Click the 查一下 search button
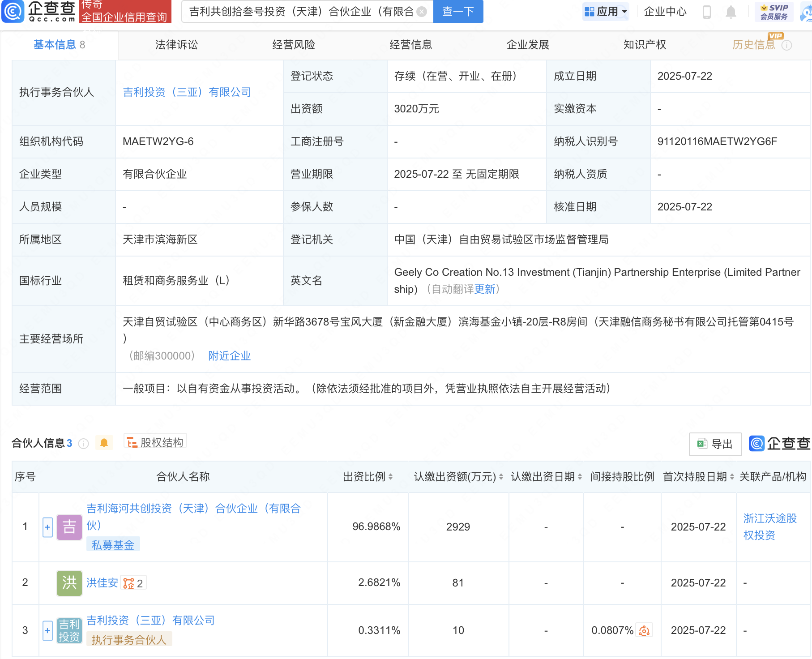This screenshot has height=659, width=812. click(x=458, y=12)
